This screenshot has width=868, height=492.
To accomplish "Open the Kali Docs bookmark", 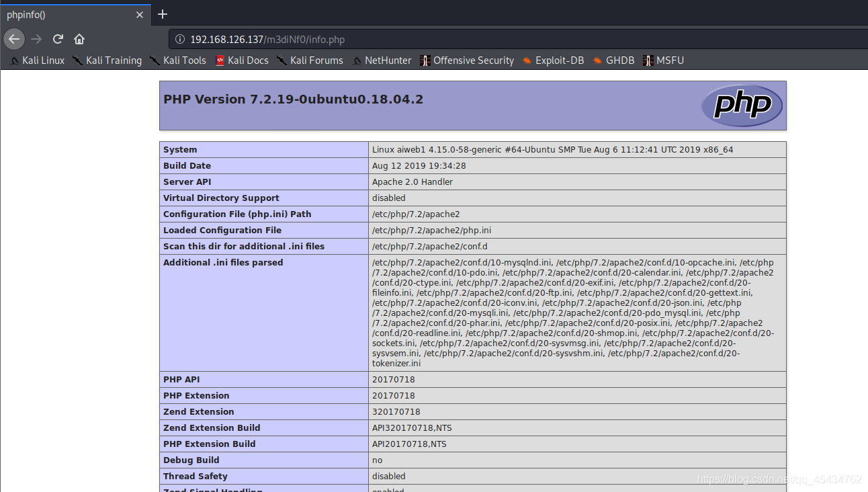I will coord(242,60).
